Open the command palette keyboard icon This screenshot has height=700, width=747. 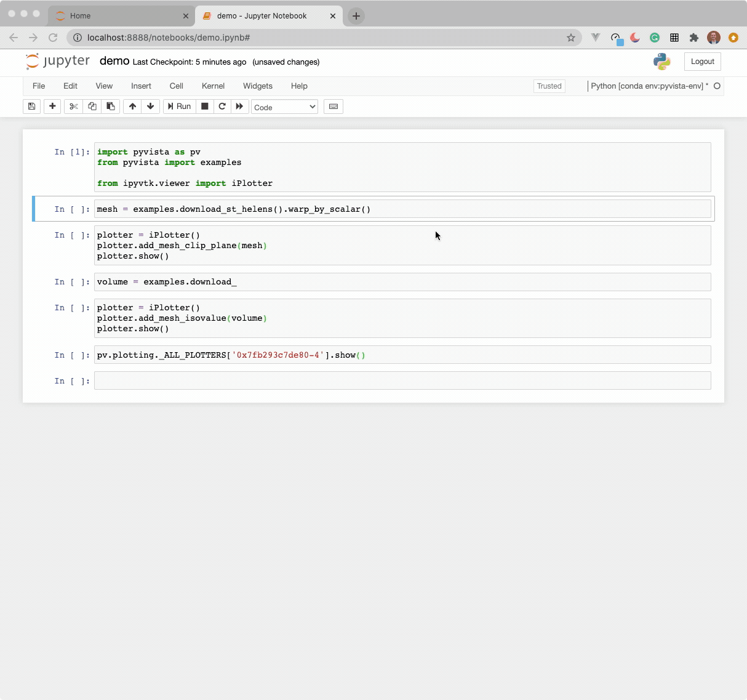click(334, 107)
